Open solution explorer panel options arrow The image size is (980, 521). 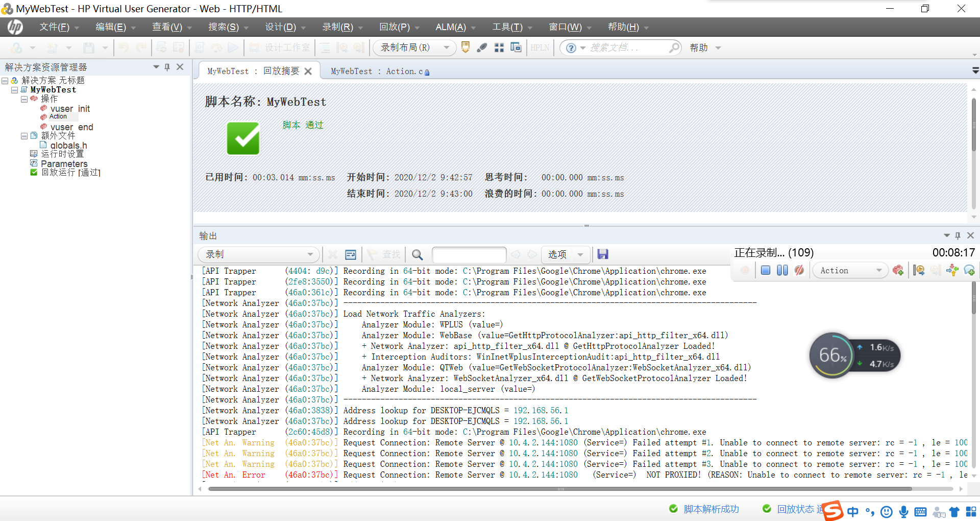(156, 67)
